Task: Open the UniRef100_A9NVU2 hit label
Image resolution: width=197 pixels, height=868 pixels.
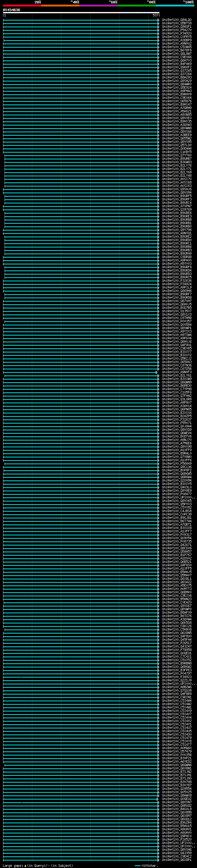Action: point(177,43)
